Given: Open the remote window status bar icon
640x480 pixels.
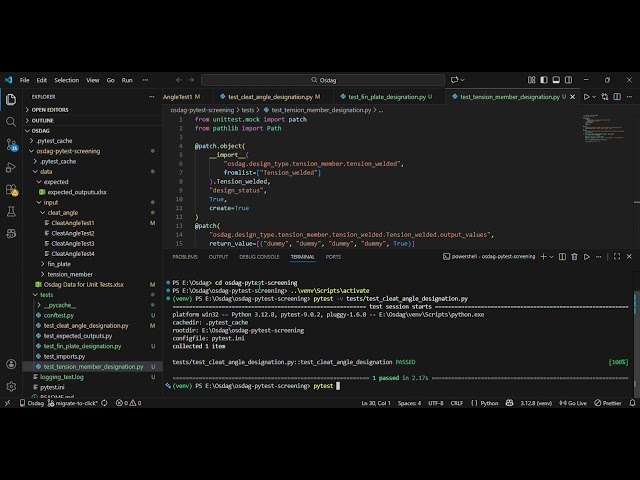Looking at the screenshot, I should [x=7, y=403].
